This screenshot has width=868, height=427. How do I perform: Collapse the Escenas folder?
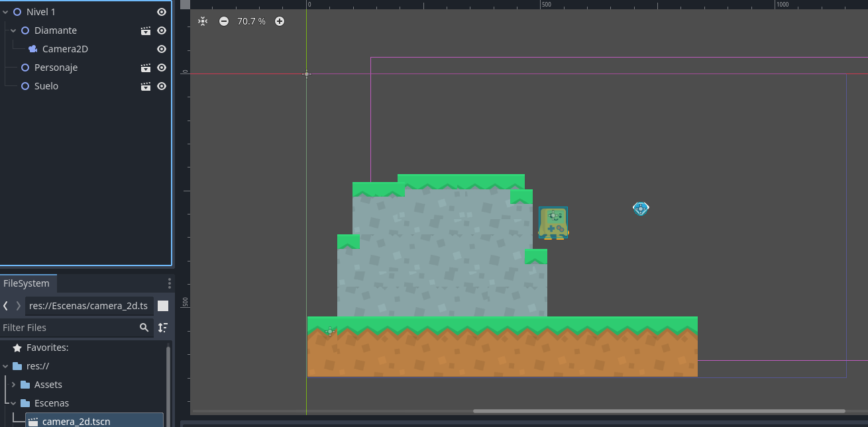click(x=13, y=403)
